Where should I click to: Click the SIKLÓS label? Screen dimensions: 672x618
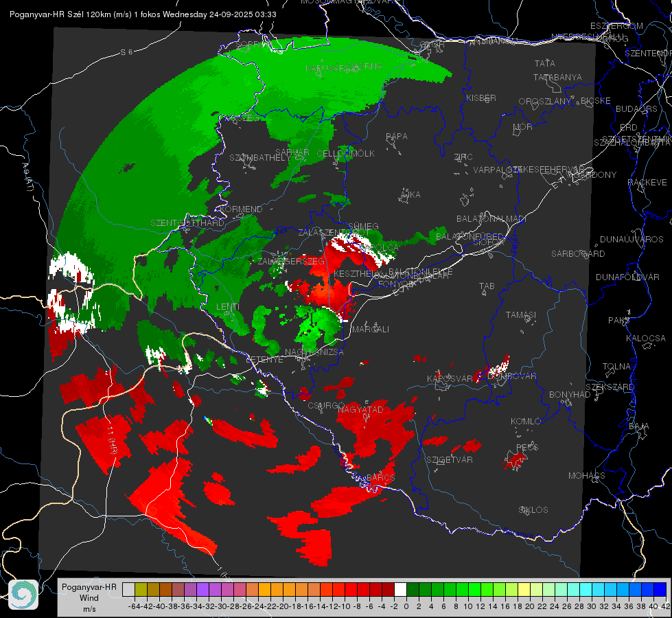(533, 510)
